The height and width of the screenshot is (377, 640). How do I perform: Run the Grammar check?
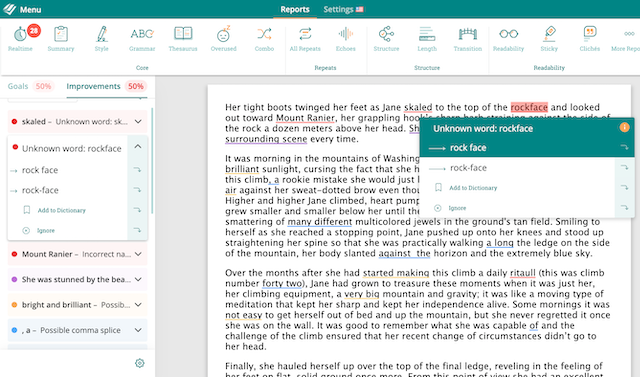click(x=142, y=38)
